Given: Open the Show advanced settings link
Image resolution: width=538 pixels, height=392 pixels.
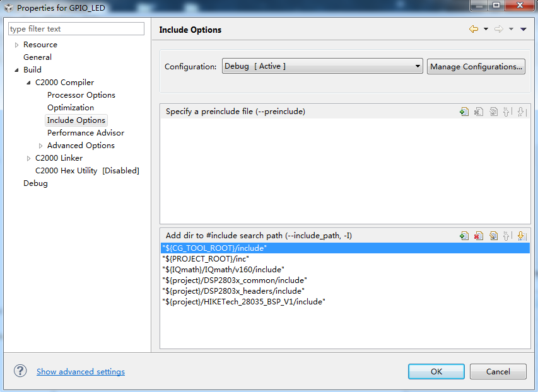Looking at the screenshot, I should [x=80, y=372].
